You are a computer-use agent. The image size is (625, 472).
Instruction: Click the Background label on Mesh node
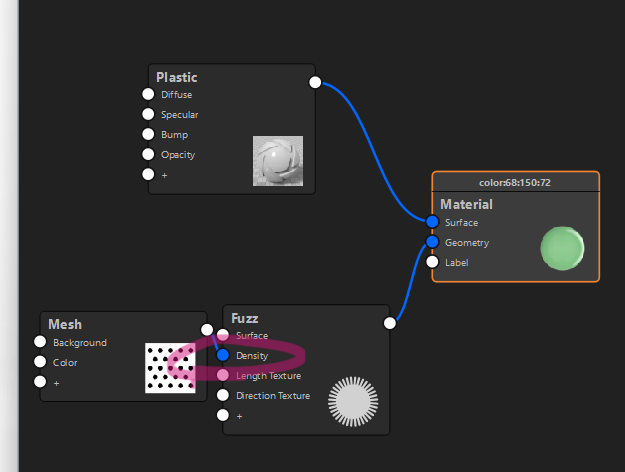pos(80,343)
